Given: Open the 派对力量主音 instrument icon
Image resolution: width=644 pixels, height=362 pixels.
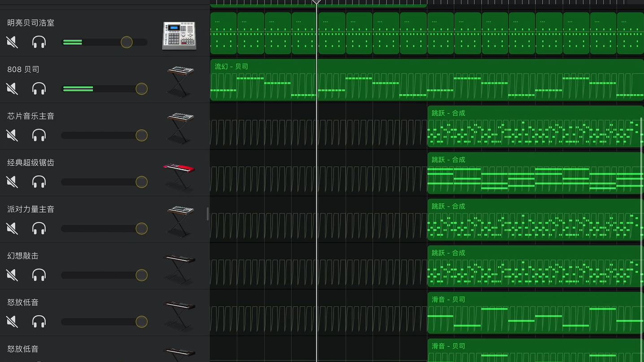Looking at the screenshot, I should [x=180, y=221].
